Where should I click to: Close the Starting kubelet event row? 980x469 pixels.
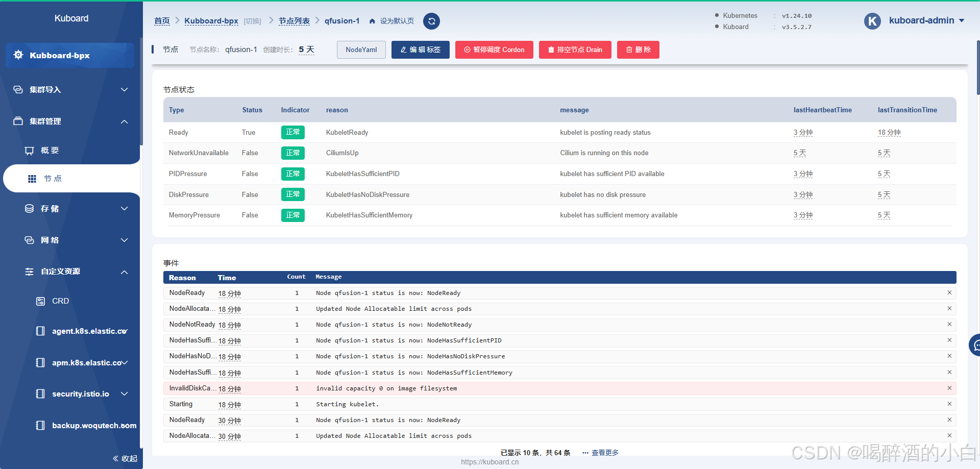tap(949, 404)
